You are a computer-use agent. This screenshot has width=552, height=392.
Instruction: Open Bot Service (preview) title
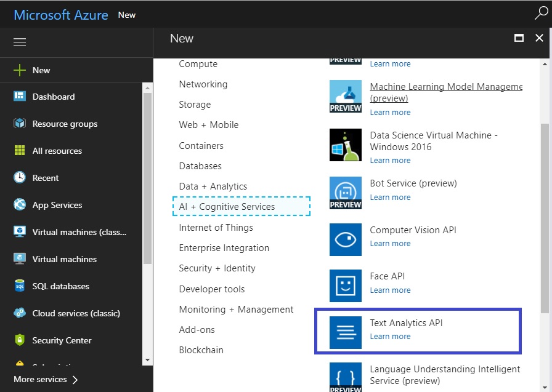[x=413, y=183]
